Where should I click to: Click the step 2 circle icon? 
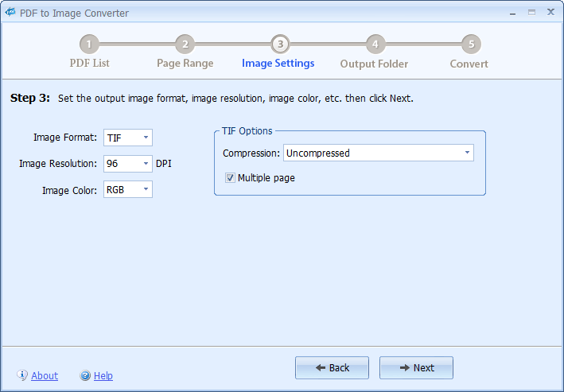click(185, 44)
